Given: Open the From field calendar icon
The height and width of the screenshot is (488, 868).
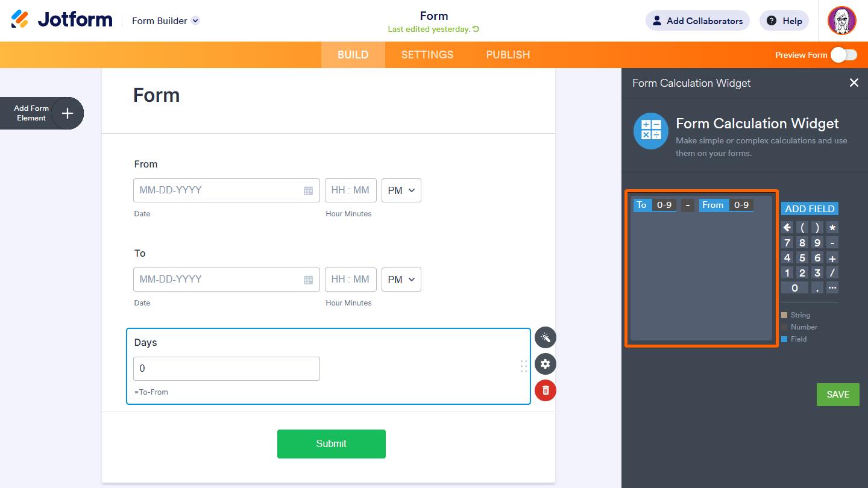Looking at the screenshot, I should pyautogui.click(x=308, y=190).
